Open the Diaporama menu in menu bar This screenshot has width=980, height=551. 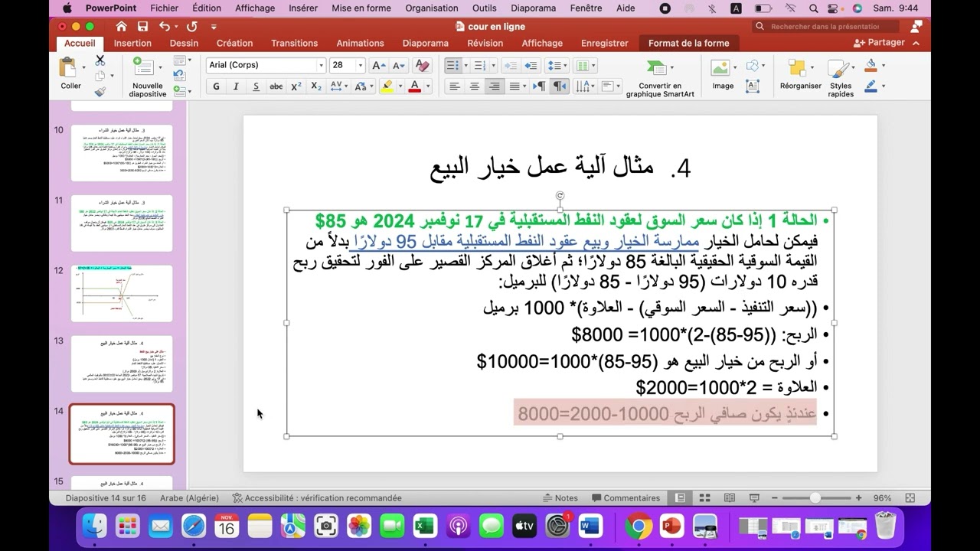click(533, 8)
